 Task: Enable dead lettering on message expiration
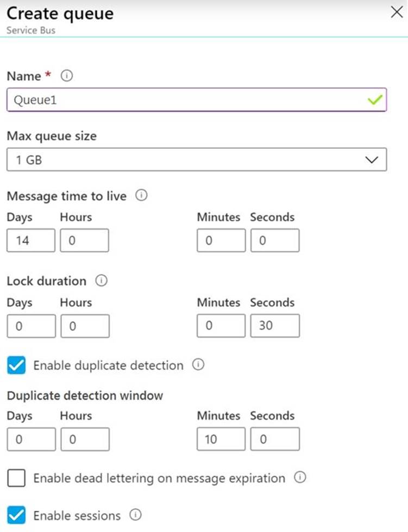click(x=17, y=478)
